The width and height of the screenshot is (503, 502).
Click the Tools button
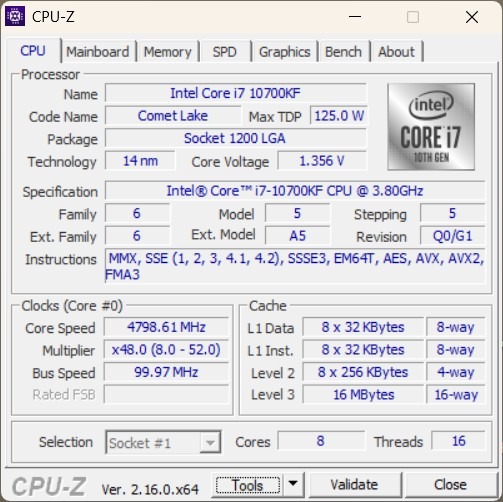pos(248,485)
